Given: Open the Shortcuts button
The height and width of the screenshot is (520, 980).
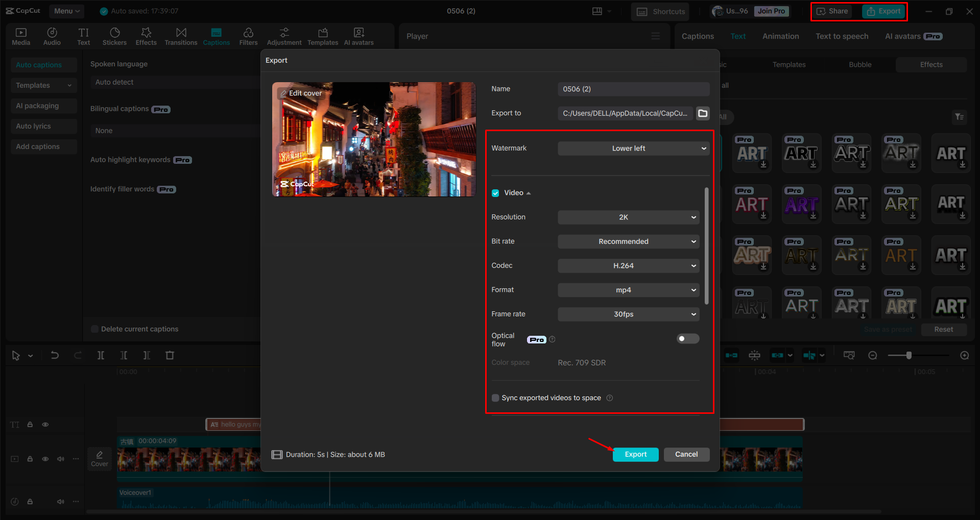Looking at the screenshot, I should [660, 11].
